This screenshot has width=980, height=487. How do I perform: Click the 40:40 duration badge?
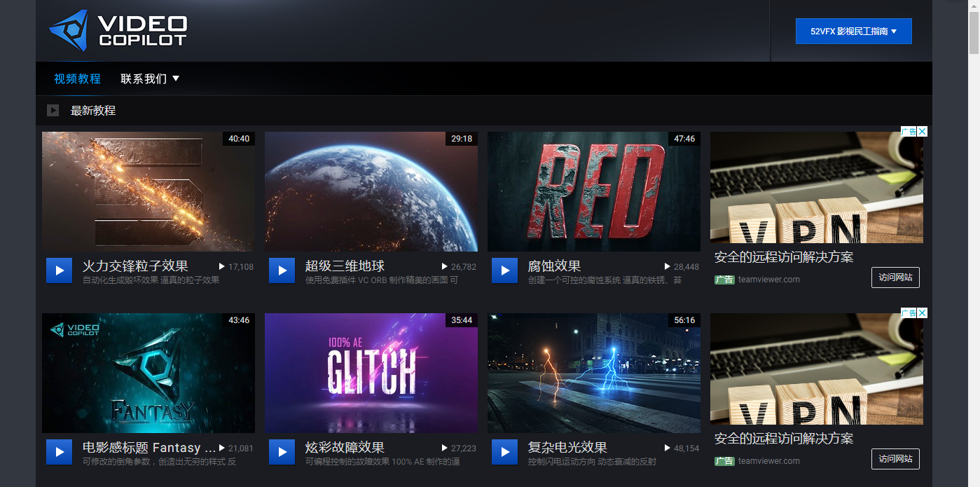pyautogui.click(x=239, y=139)
